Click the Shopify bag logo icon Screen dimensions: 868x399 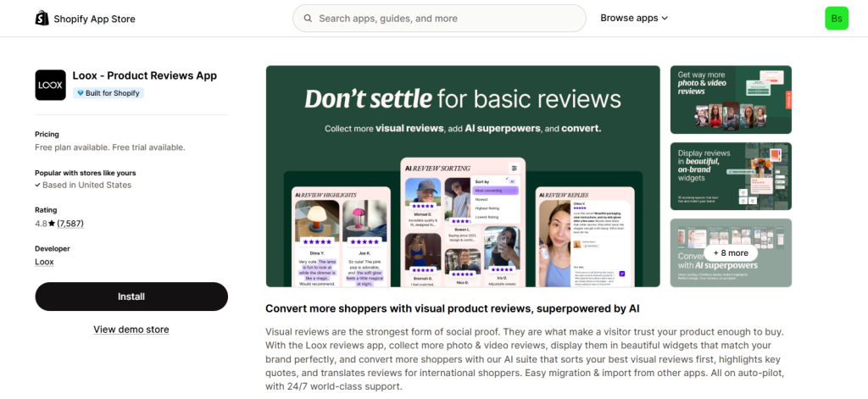(x=42, y=18)
